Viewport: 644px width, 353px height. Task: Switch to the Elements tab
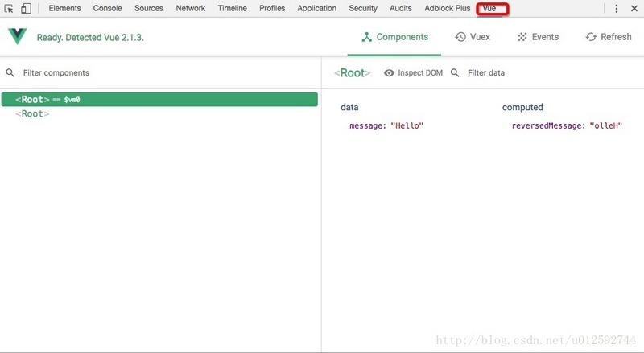64,8
